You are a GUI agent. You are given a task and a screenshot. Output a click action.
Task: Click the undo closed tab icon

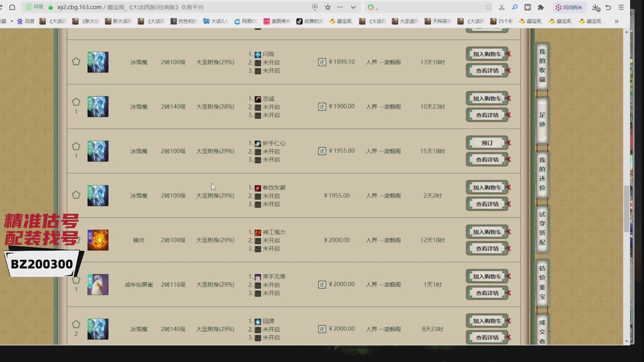tap(608, 7)
